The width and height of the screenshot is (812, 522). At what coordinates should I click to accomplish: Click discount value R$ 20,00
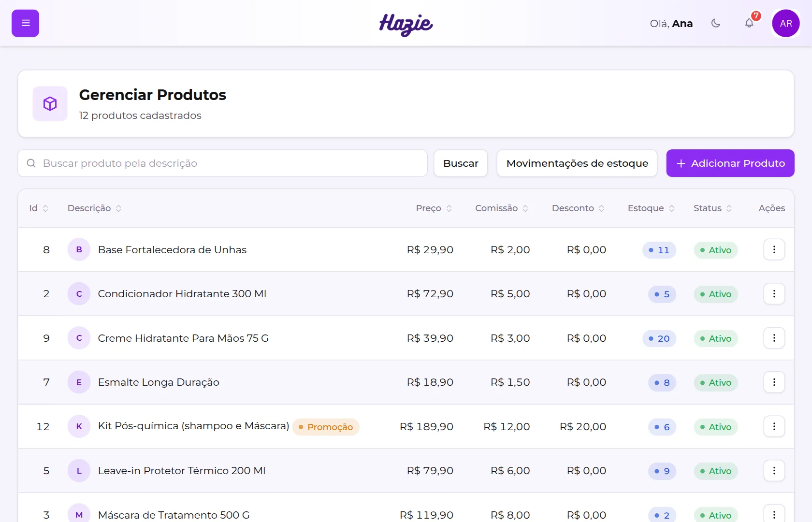point(583,427)
